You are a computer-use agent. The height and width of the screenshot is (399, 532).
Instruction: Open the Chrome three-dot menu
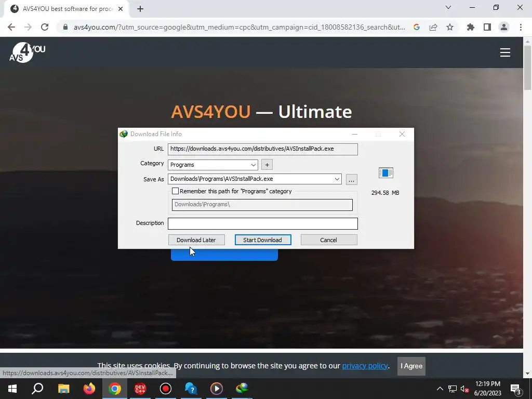click(x=521, y=27)
